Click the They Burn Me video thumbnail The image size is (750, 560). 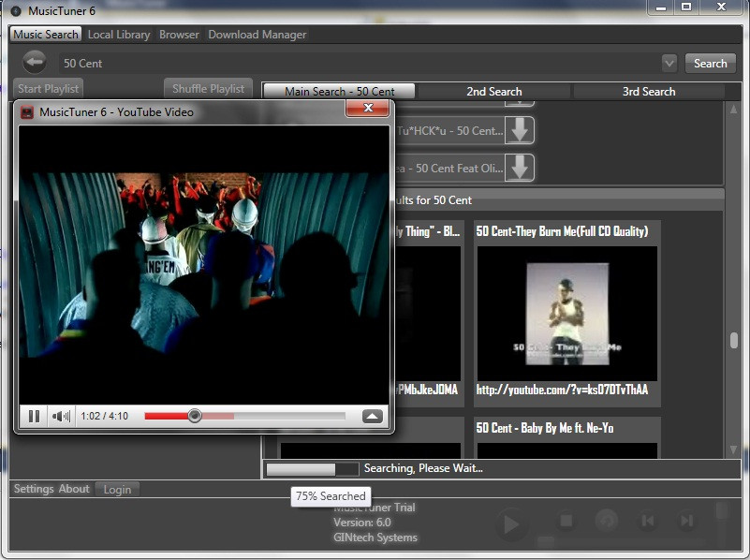(x=566, y=314)
